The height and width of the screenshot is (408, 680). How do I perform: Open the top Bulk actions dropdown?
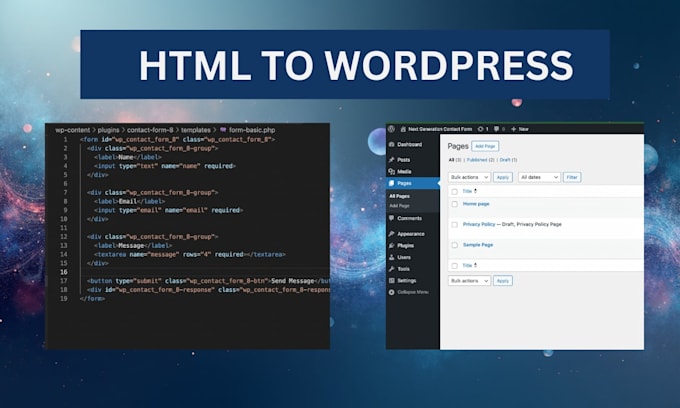[x=469, y=177]
